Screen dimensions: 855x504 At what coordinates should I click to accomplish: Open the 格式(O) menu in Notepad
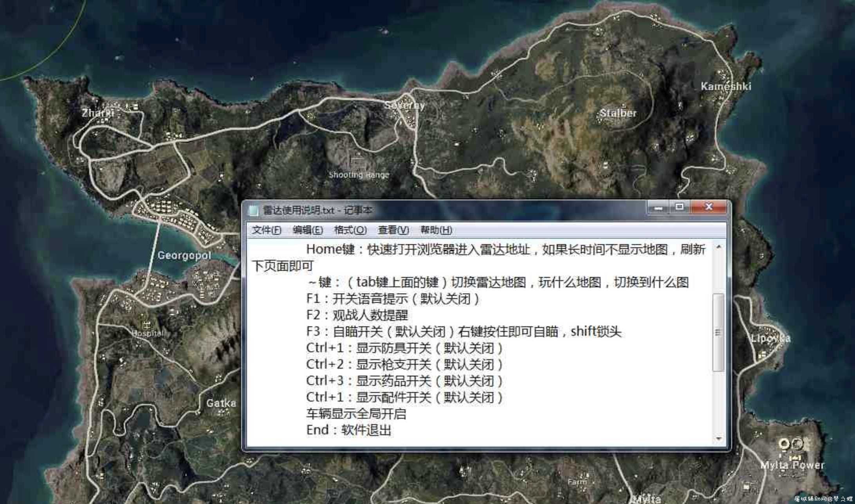pos(350,230)
